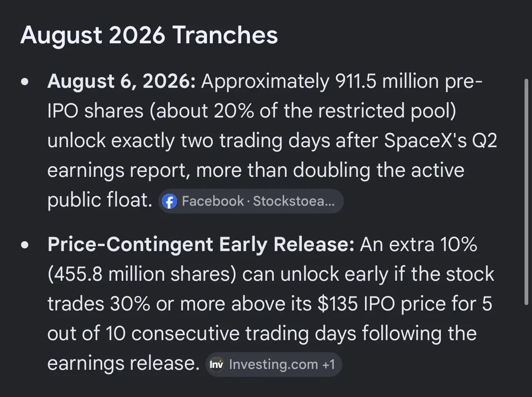The height and width of the screenshot is (397, 532).
Task: Expand the +1 additional sources indicator
Action: 329,364
